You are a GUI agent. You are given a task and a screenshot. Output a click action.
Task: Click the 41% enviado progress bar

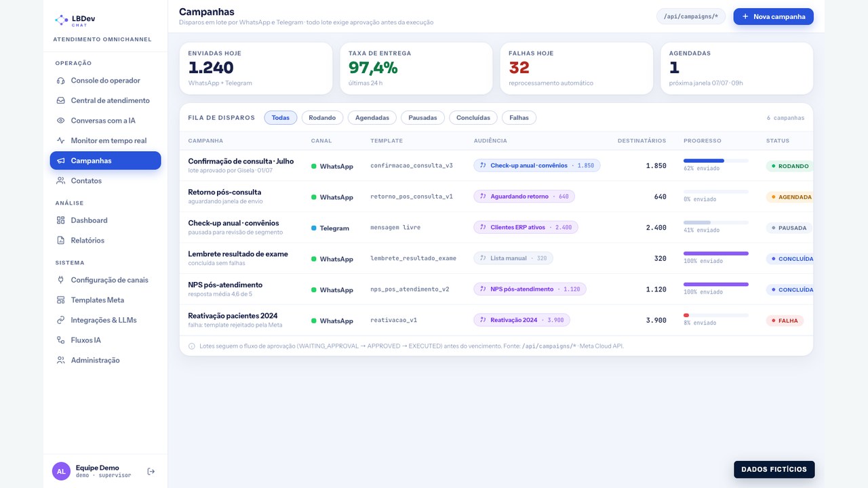tap(715, 222)
